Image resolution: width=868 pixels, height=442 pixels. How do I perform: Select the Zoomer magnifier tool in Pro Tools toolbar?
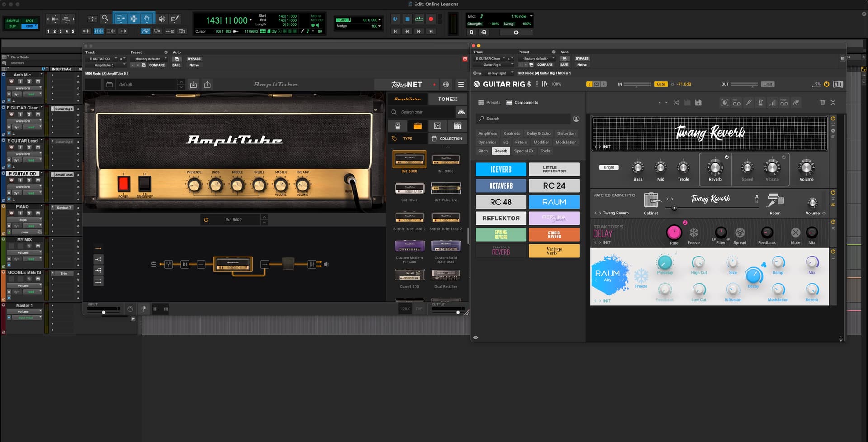(x=105, y=19)
